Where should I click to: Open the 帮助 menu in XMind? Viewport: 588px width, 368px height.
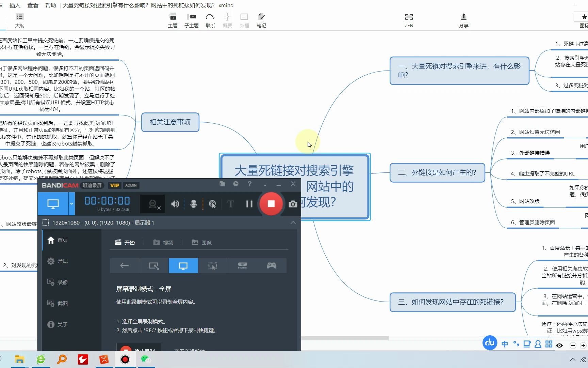51,5
